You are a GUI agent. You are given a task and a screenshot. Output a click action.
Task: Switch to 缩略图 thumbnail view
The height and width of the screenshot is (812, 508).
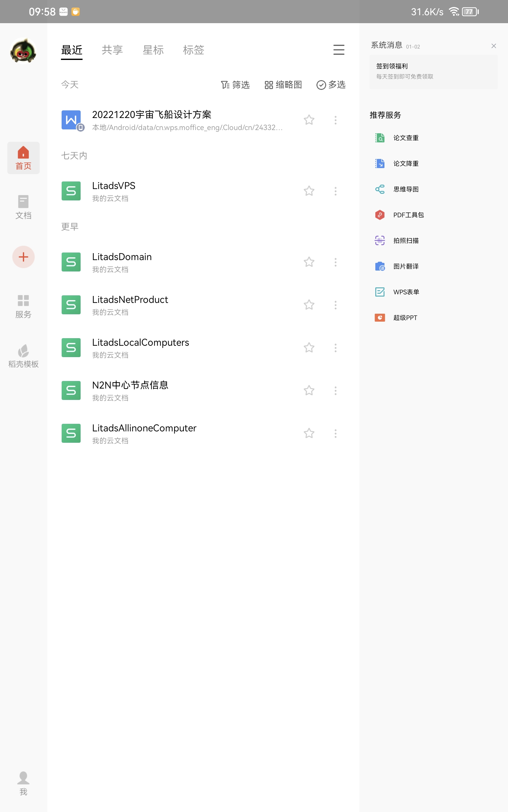pos(283,85)
